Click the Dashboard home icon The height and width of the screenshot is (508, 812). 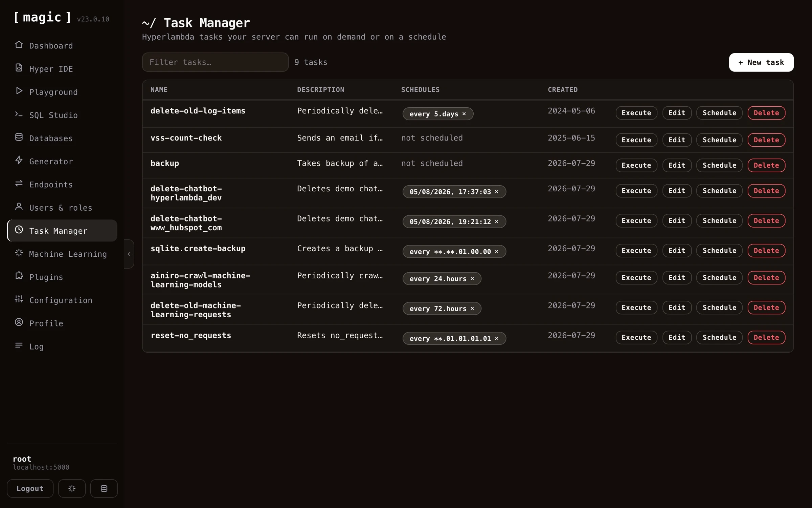[19, 45]
